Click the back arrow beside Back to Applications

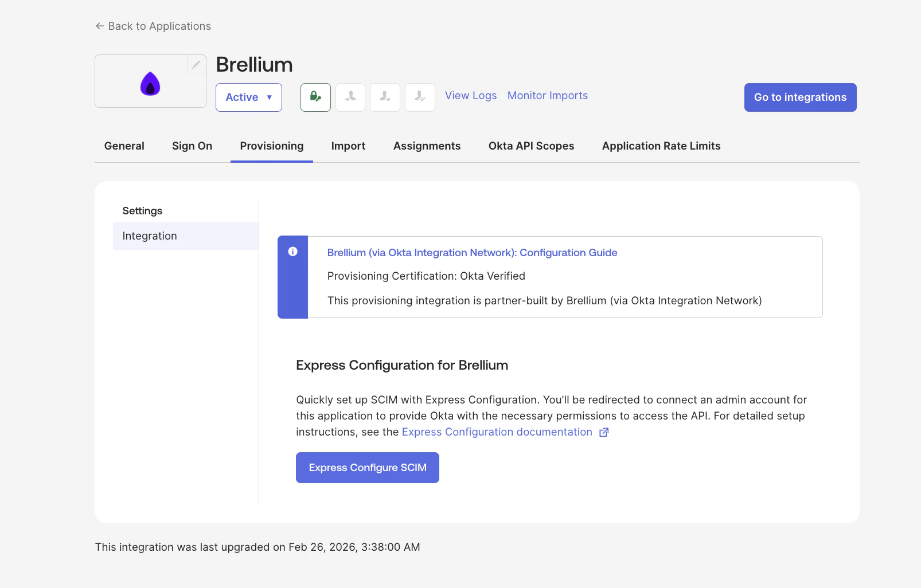pos(99,26)
